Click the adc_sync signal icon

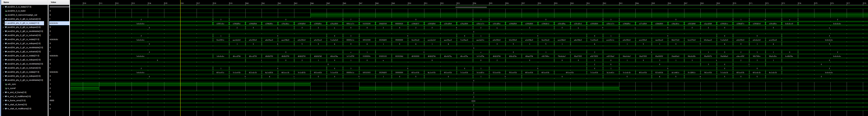6,84
